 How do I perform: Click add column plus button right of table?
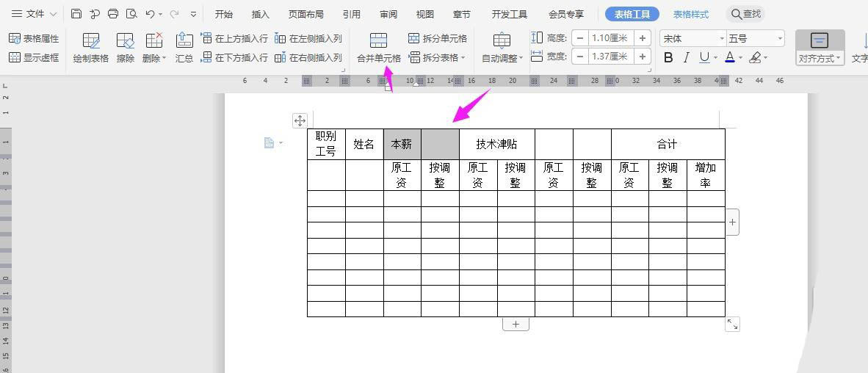pyautogui.click(x=732, y=222)
